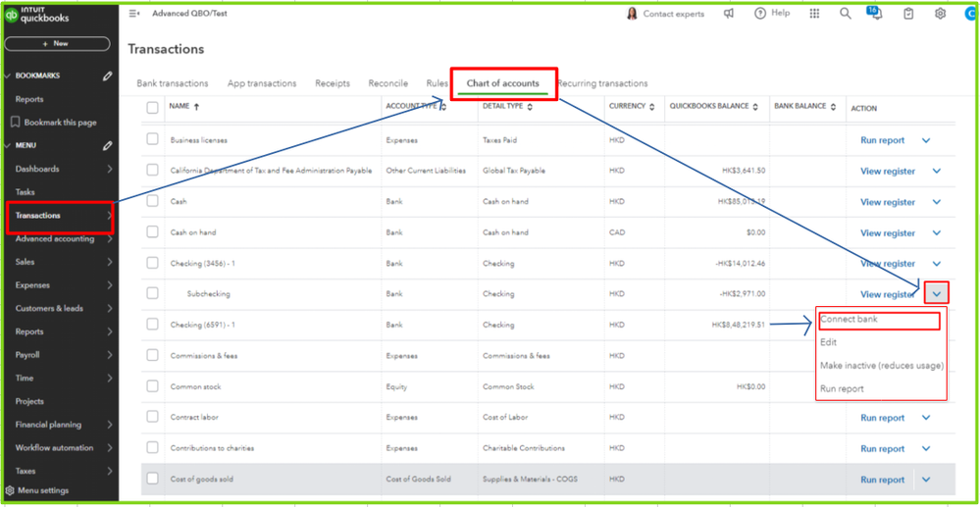Image resolution: width=980 pixels, height=507 pixels.
Task: Check the Cost of goods sold checkbox
Action: point(152,479)
